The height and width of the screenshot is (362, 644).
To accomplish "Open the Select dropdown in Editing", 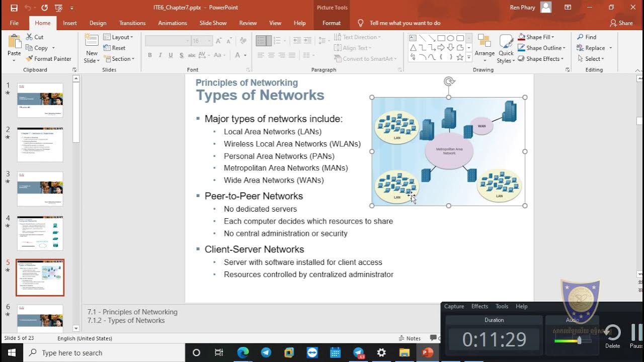I will pyautogui.click(x=590, y=59).
